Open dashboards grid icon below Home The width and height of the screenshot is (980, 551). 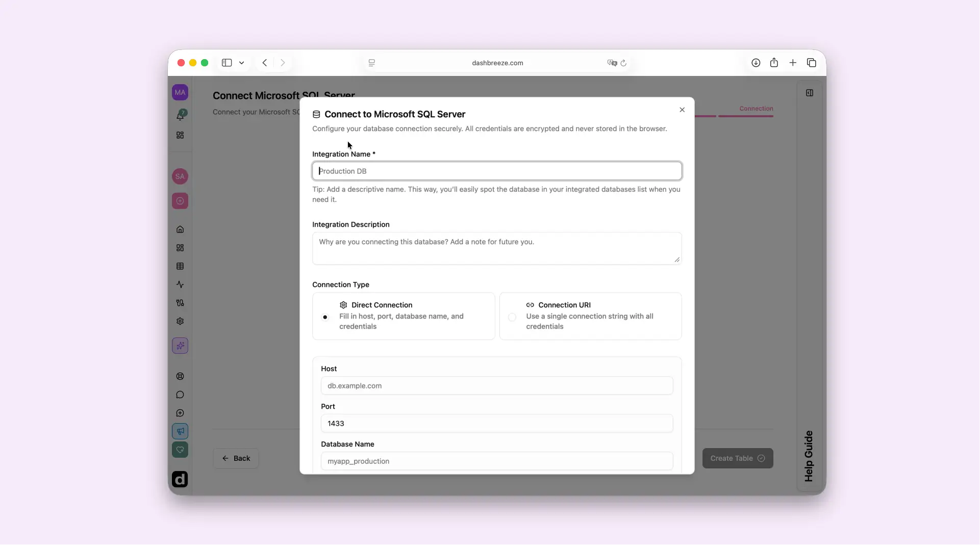[x=180, y=248]
